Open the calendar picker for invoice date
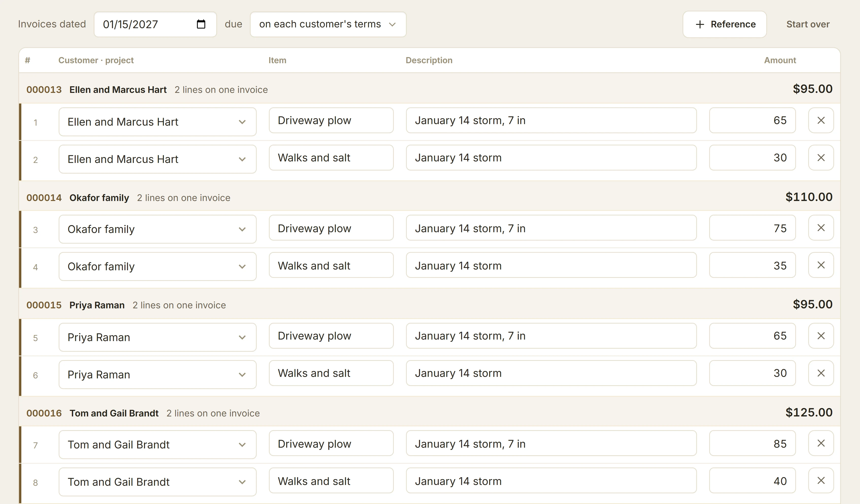 coord(201,24)
